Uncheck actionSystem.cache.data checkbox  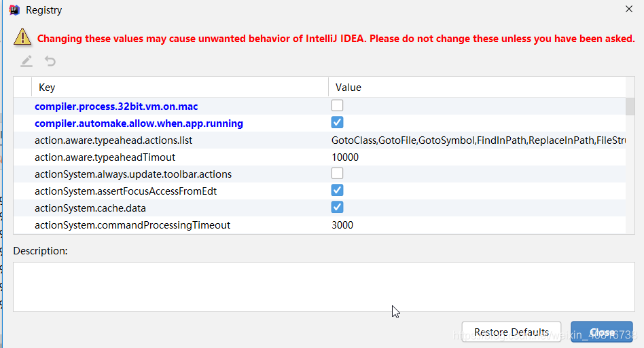[x=337, y=208]
